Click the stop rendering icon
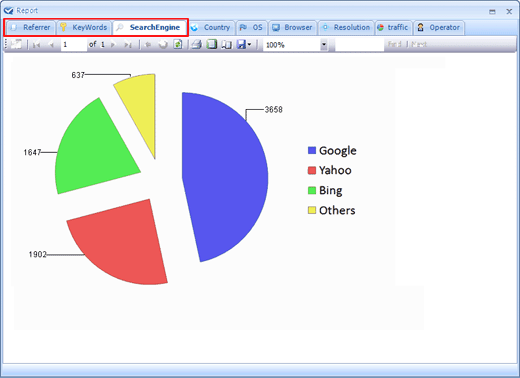This screenshot has height=378, width=520. coord(163,44)
